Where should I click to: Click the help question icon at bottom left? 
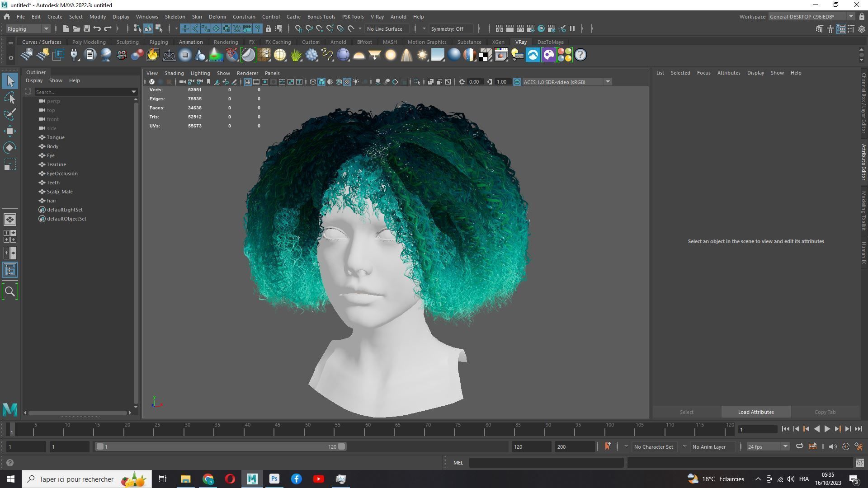coord(10,463)
